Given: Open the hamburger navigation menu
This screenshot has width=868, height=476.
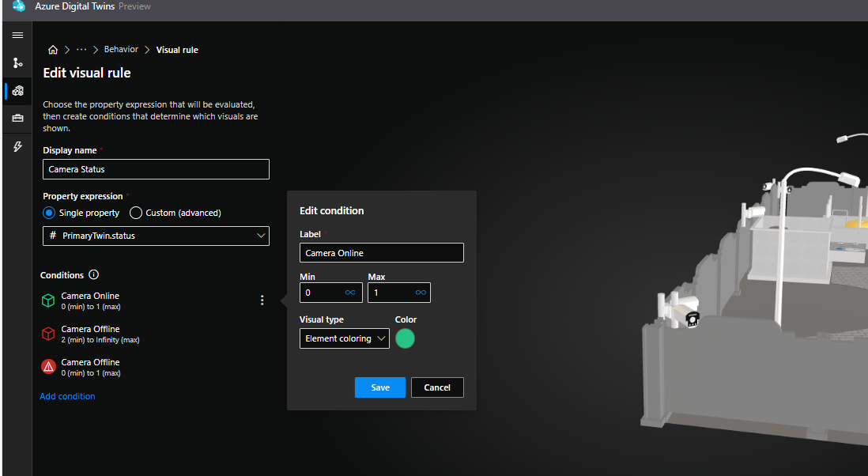Looking at the screenshot, I should [x=17, y=36].
